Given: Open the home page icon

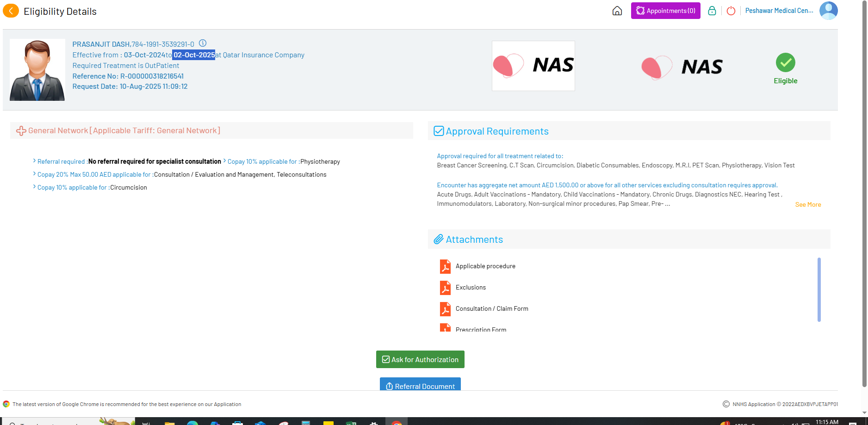Looking at the screenshot, I should (x=617, y=11).
